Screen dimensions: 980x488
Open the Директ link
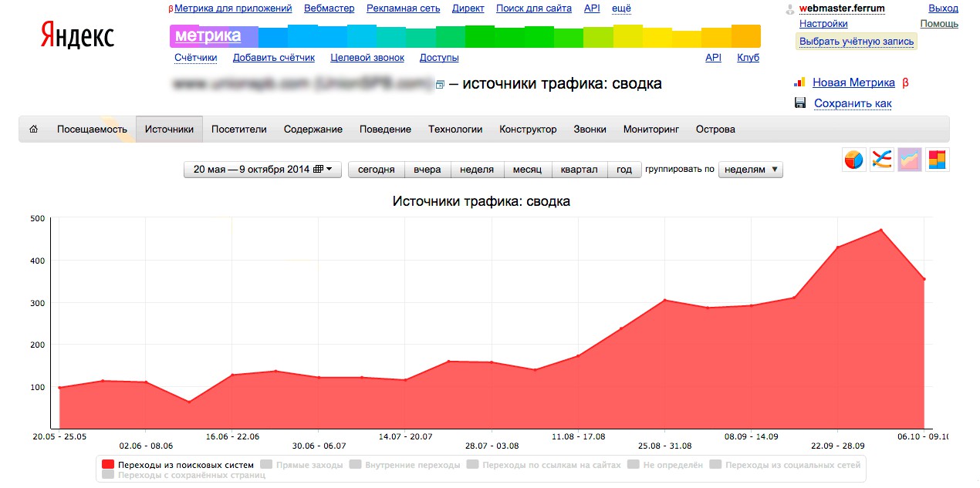468,8
